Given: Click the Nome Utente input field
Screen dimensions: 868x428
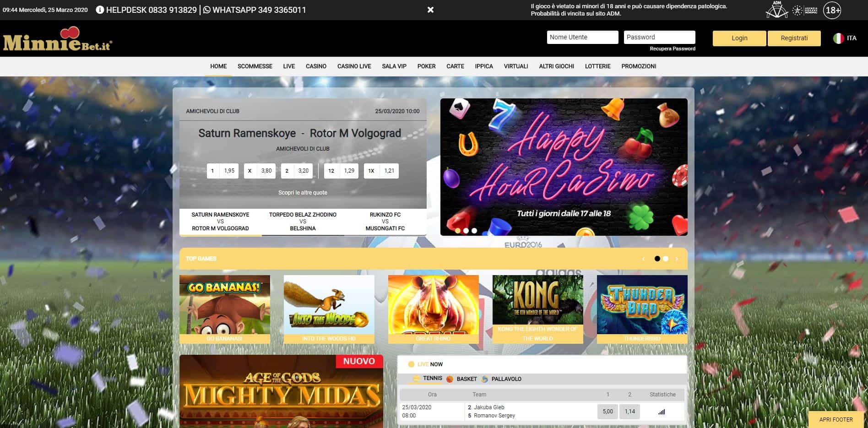Looking at the screenshot, I should click(582, 38).
